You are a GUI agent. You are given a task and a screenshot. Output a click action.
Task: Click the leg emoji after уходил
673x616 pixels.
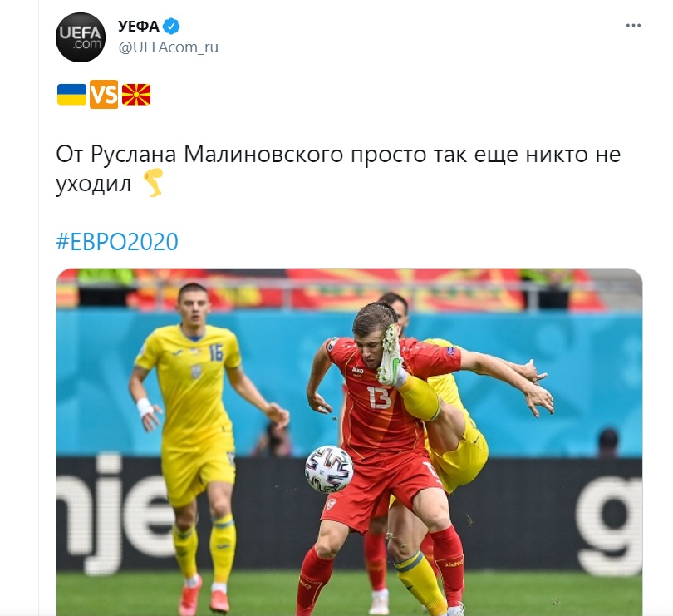(153, 183)
